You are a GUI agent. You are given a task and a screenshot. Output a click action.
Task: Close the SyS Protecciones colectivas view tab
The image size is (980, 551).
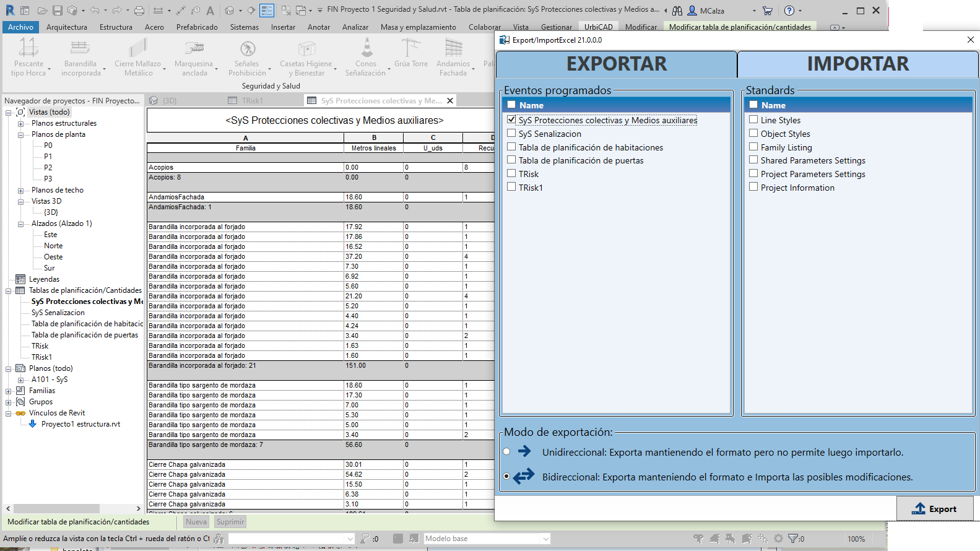point(450,100)
